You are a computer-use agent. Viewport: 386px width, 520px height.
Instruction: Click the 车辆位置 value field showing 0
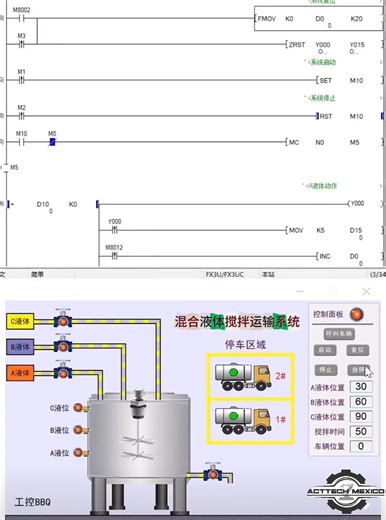pos(361,446)
